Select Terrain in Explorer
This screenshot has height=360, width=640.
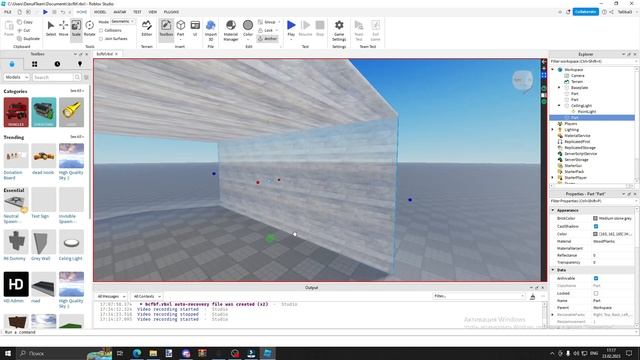point(576,82)
